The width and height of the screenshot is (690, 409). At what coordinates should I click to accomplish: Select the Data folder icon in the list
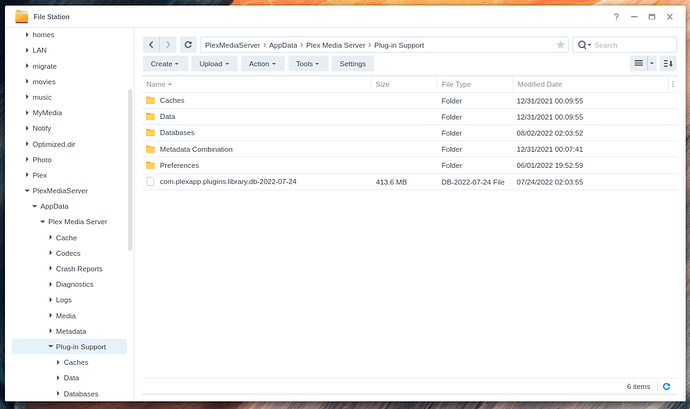click(150, 117)
